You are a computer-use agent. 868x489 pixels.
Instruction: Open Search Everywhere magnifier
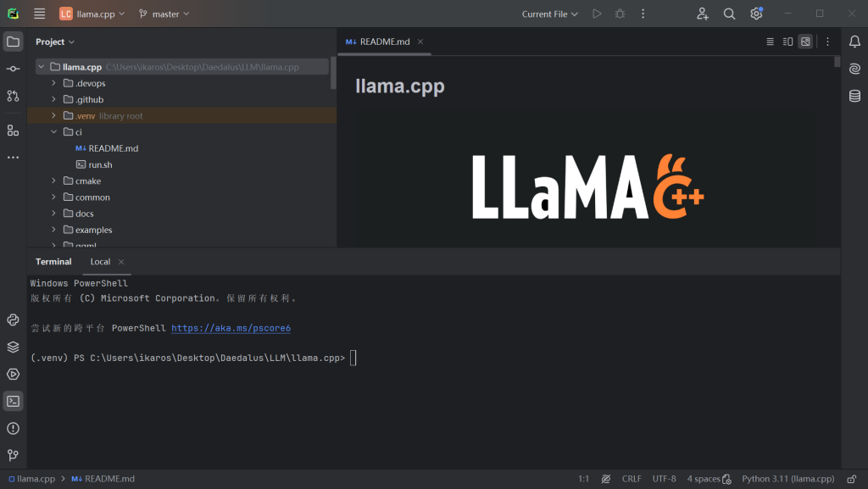[730, 14]
